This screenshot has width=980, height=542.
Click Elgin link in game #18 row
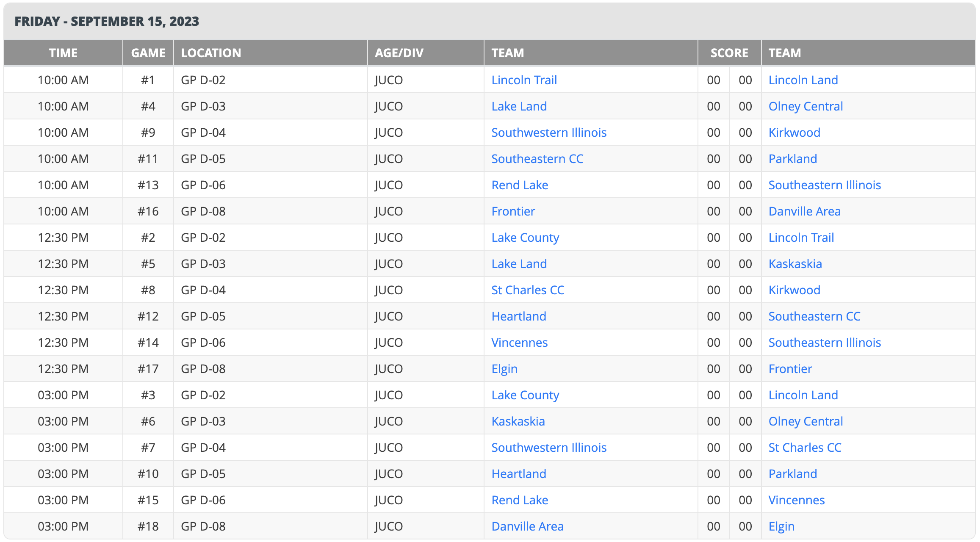coord(781,526)
